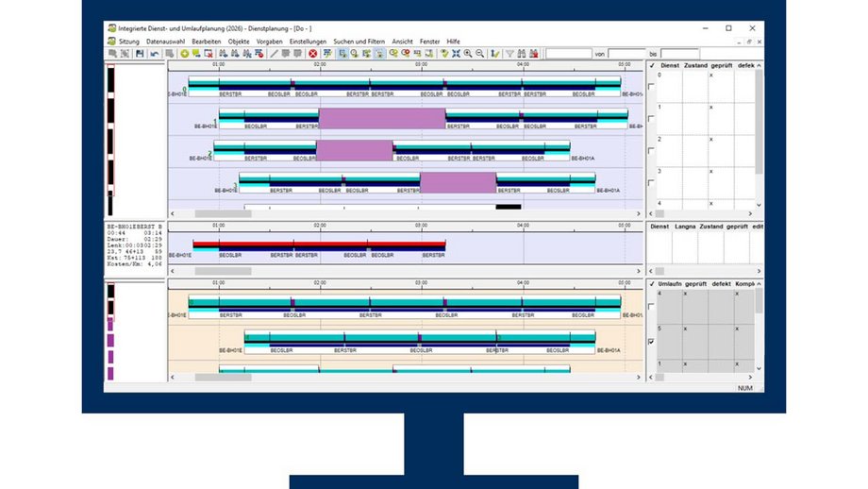Click the funnel filter toolbar icon
This screenshot has width=868, height=489.
point(509,54)
